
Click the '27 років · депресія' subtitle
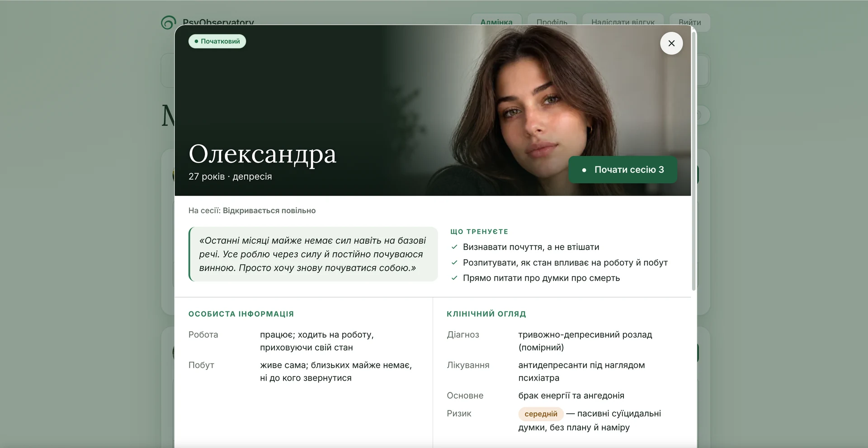(230, 176)
